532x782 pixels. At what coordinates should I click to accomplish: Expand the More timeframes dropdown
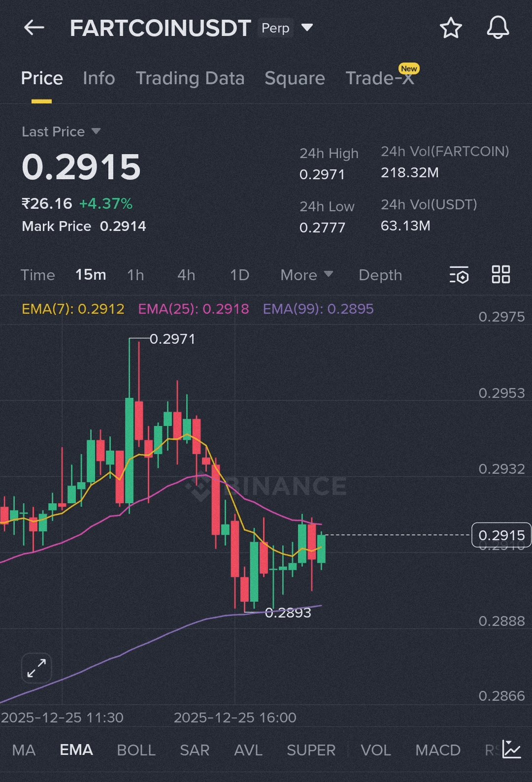(x=306, y=275)
